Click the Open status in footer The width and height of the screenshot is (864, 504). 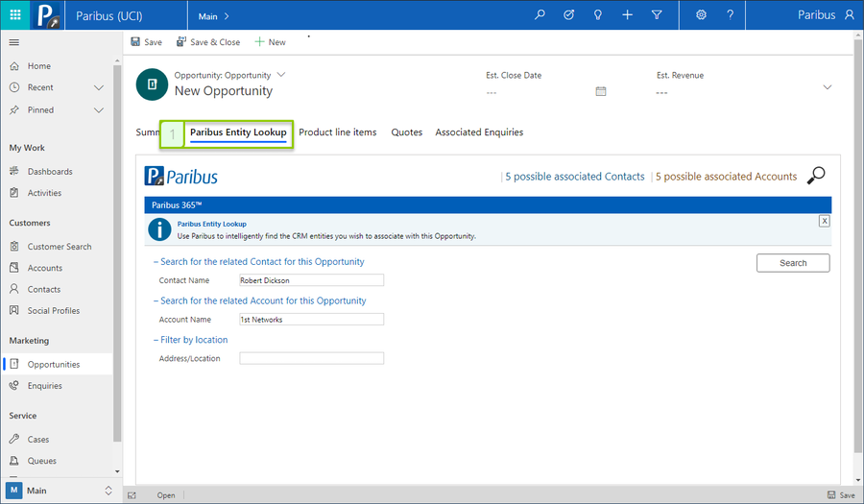(166, 495)
